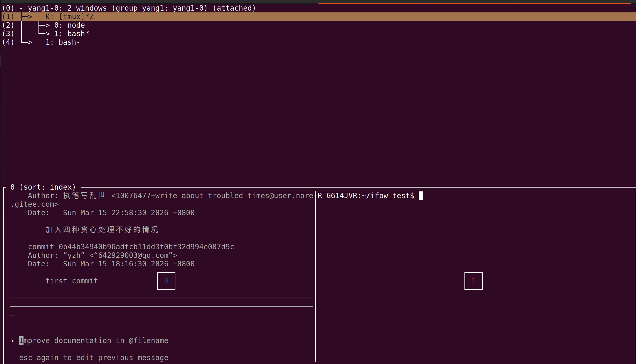Click the author email 642929003@qq.com

(133, 255)
